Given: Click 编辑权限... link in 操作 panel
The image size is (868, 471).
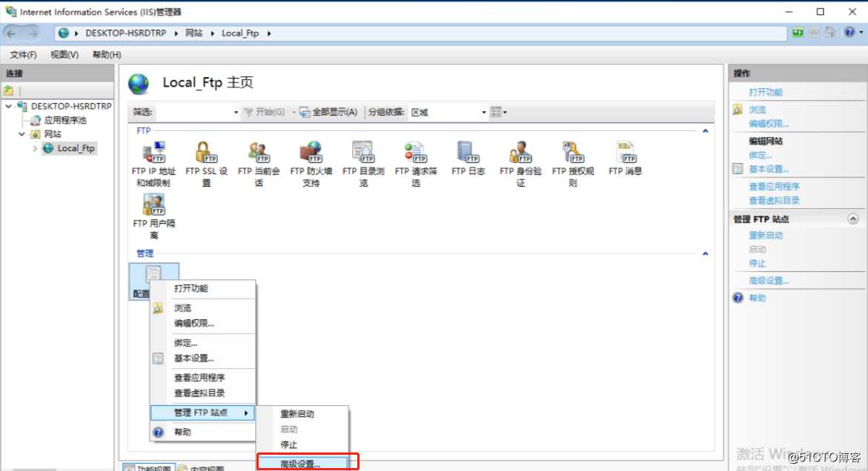Looking at the screenshot, I should [x=769, y=124].
